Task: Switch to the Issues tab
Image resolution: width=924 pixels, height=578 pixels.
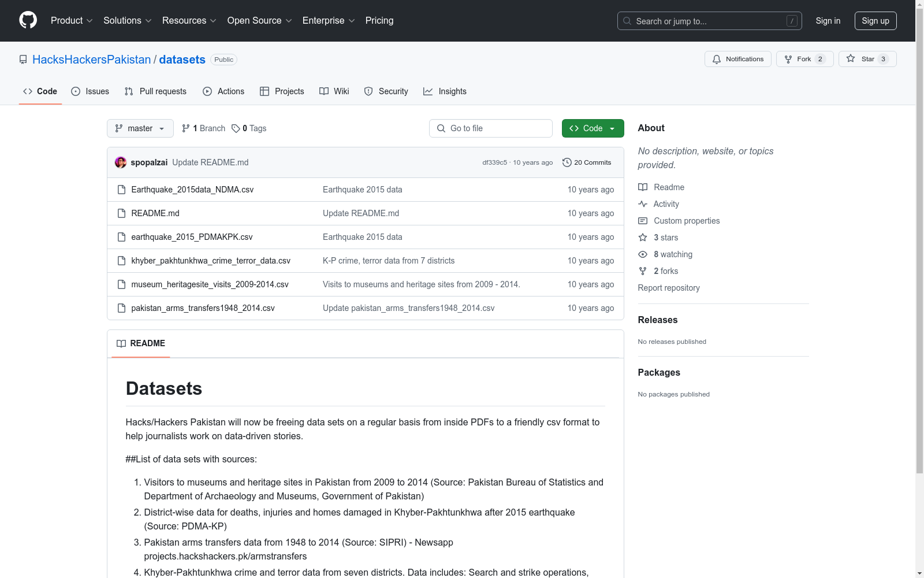Action: (90, 91)
